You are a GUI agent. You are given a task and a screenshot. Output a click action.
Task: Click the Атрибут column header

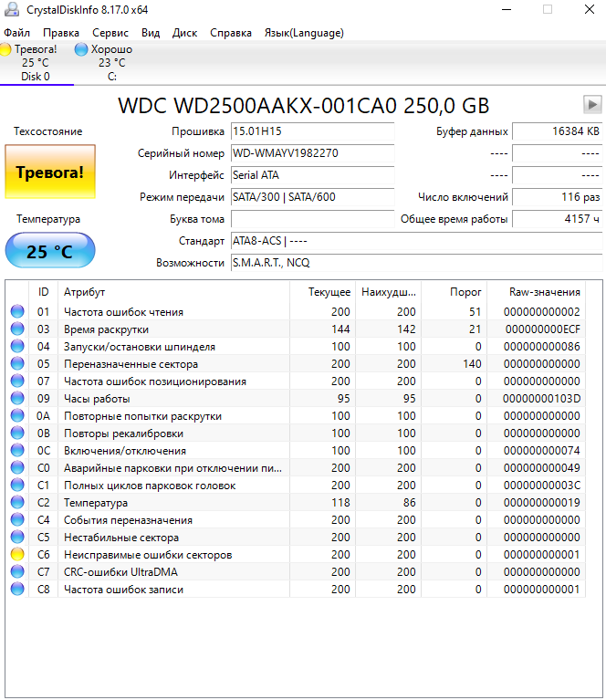[x=173, y=291]
